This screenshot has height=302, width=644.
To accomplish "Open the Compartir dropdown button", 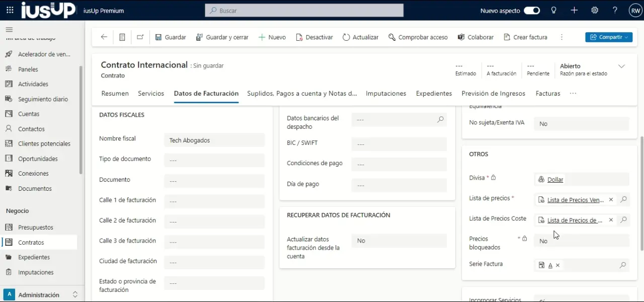I will 608,37.
